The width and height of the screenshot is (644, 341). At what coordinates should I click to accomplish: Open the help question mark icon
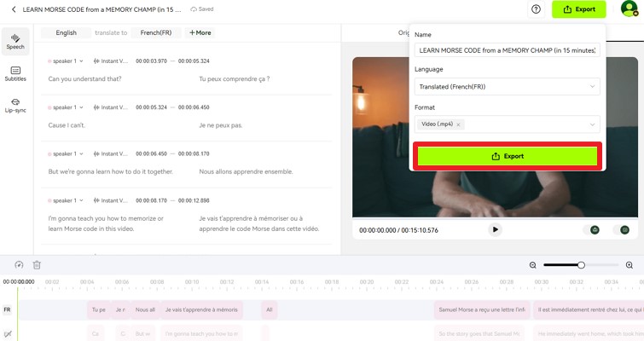(536, 9)
